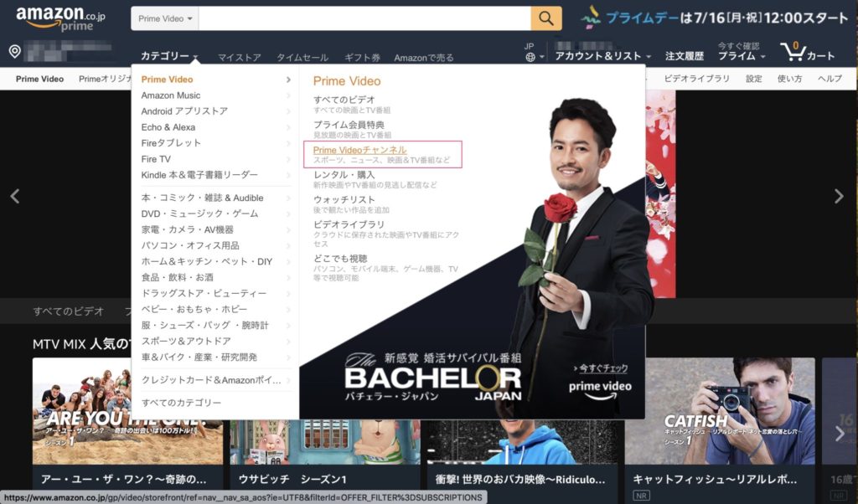Go to previous banner with left arrow
858x504 pixels.
[15, 196]
